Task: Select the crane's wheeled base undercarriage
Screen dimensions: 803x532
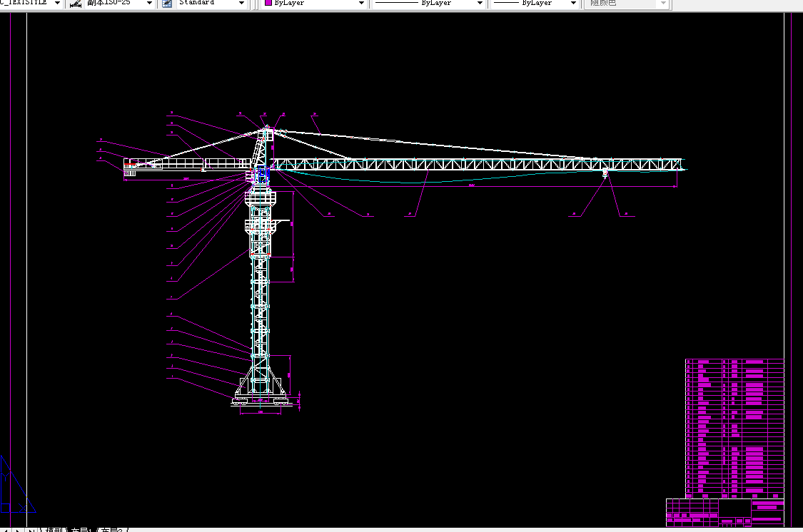Action: pyautogui.click(x=260, y=401)
